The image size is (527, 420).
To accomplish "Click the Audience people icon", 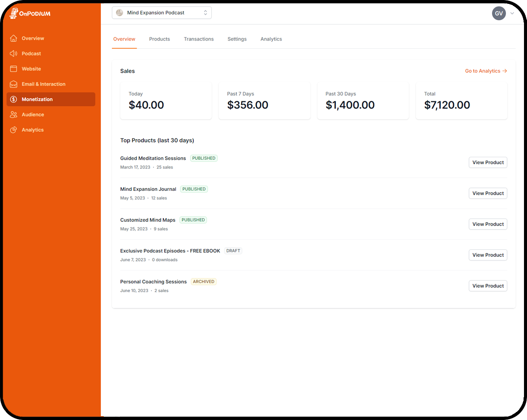I will 13,114.
